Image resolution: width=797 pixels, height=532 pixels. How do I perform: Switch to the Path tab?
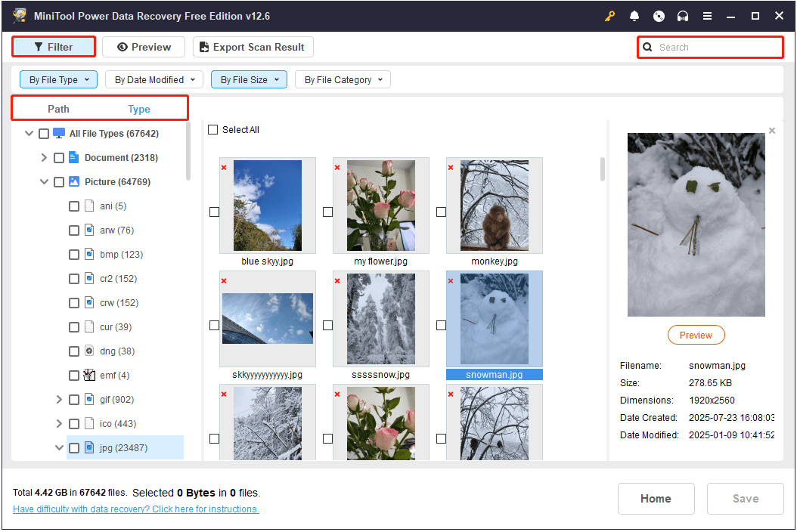[59, 109]
